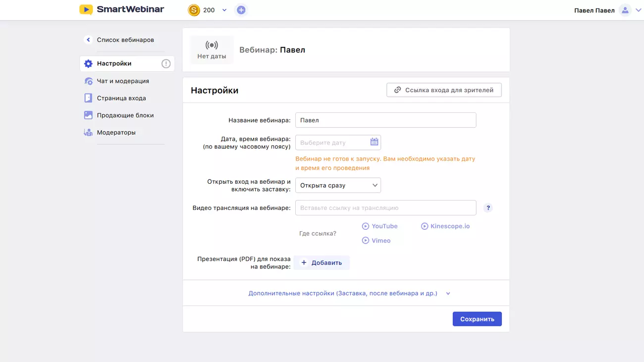
Task: Click Ссылка входа для зрителей button
Action: (x=444, y=90)
